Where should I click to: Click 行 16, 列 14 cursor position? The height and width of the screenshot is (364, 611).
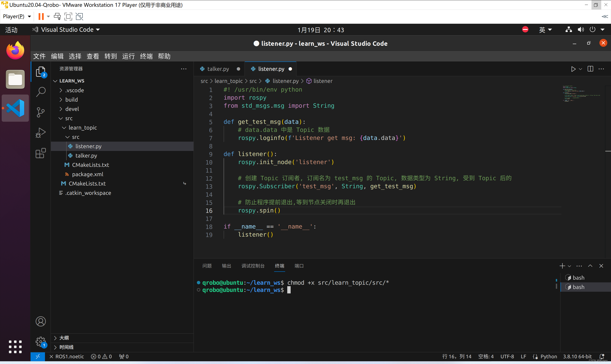click(457, 356)
